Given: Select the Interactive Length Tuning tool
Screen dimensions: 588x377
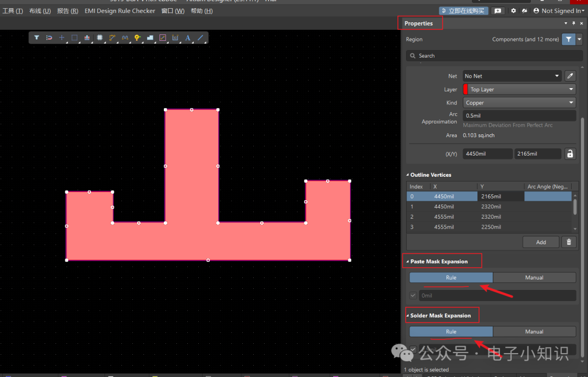Looking at the screenshot, I should (125, 38).
